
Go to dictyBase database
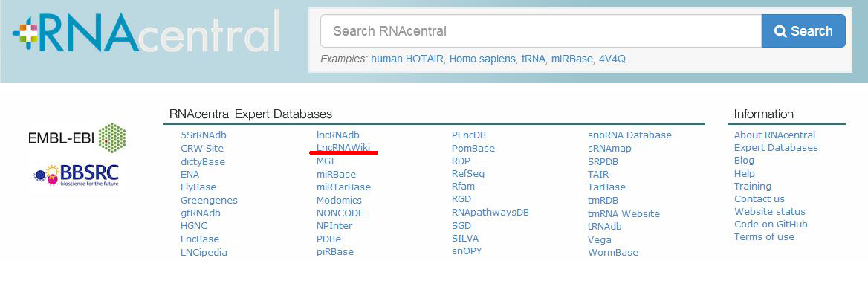click(x=203, y=162)
